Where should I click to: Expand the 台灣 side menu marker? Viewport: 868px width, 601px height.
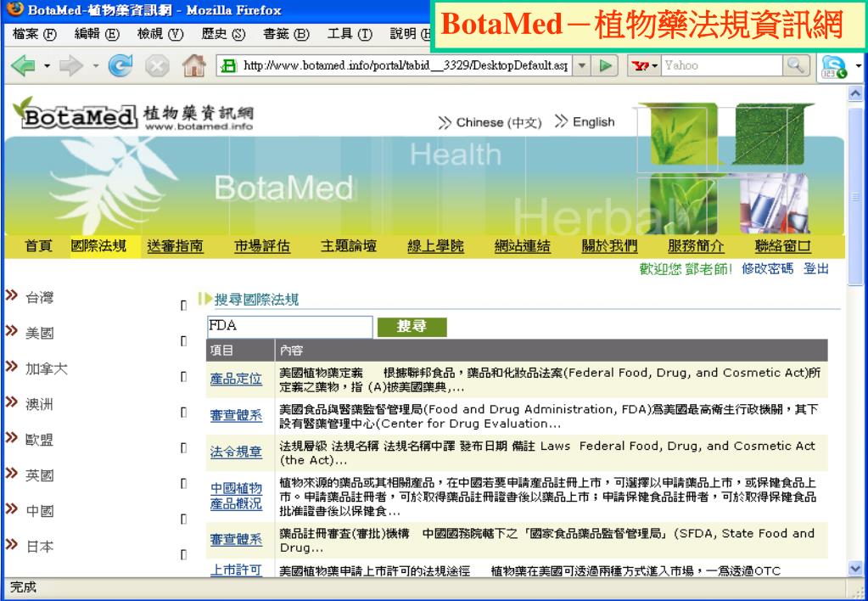[x=184, y=306]
